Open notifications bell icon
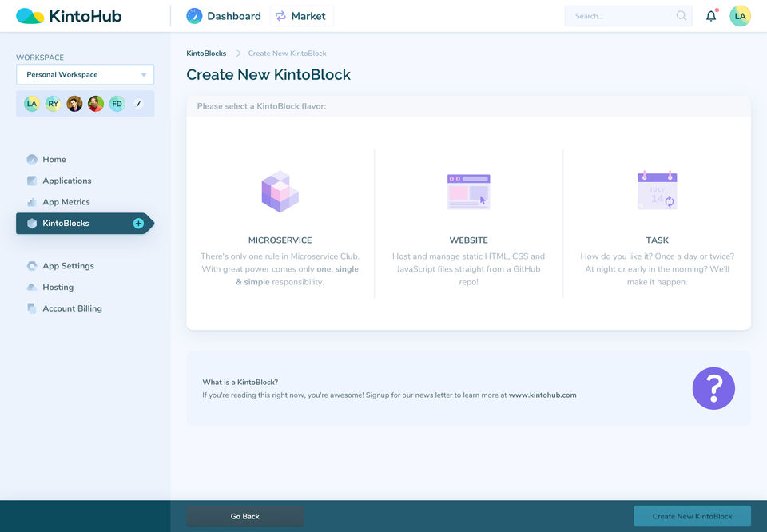 pyautogui.click(x=711, y=16)
